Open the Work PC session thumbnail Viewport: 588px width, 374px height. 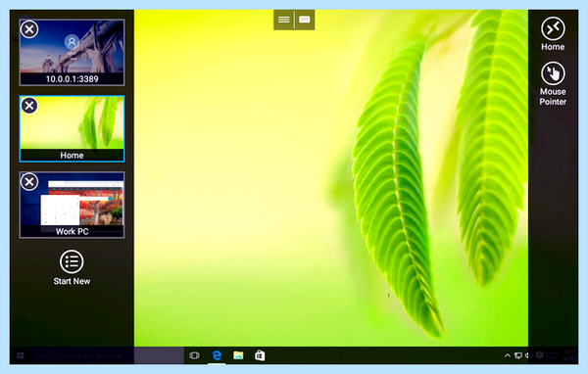(x=72, y=205)
